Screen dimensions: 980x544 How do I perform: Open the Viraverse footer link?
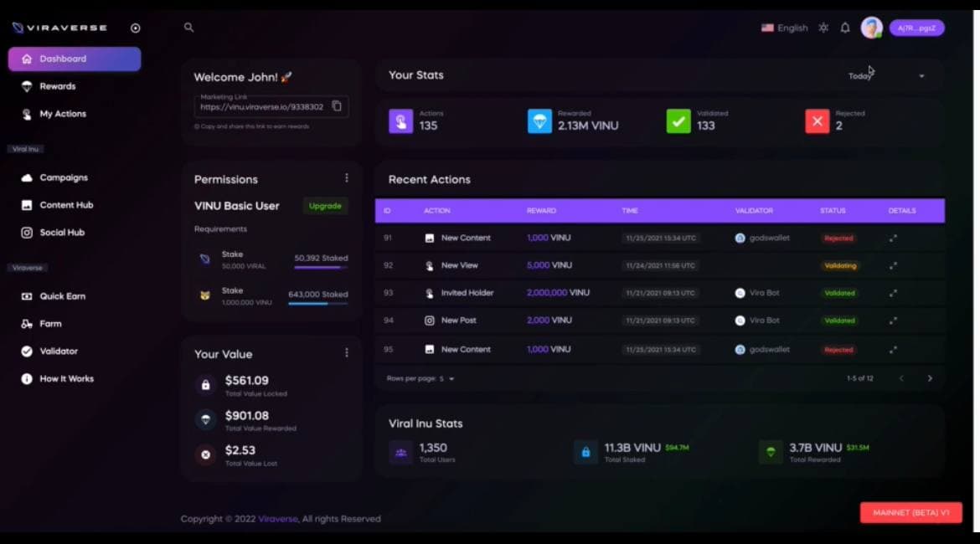click(278, 519)
